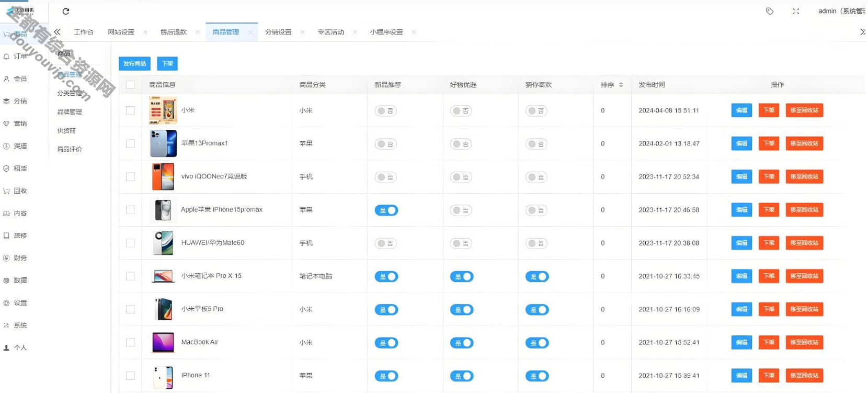Close the 小程序设置 tab
This screenshot has height=393, width=868.
(x=414, y=32)
